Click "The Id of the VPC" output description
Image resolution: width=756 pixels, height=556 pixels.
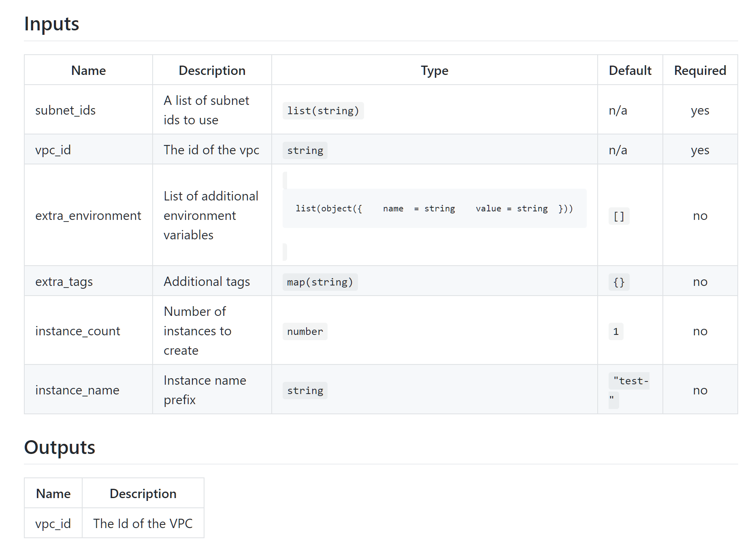coord(143,524)
